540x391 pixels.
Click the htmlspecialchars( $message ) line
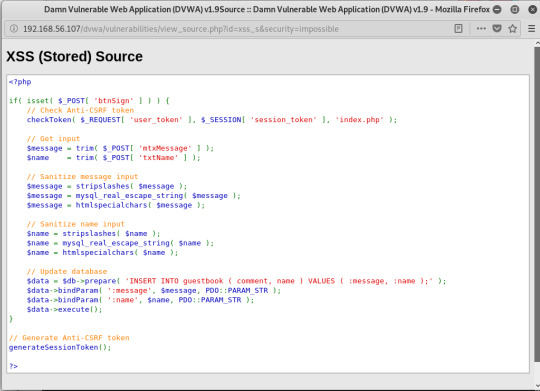click(x=116, y=205)
